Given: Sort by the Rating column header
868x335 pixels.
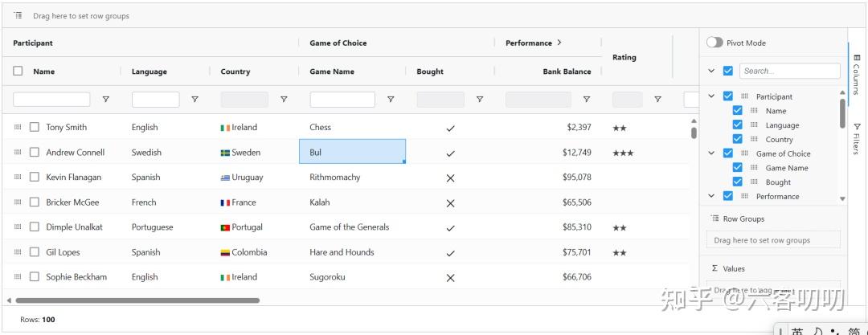Looking at the screenshot, I should (x=624, y=57).
